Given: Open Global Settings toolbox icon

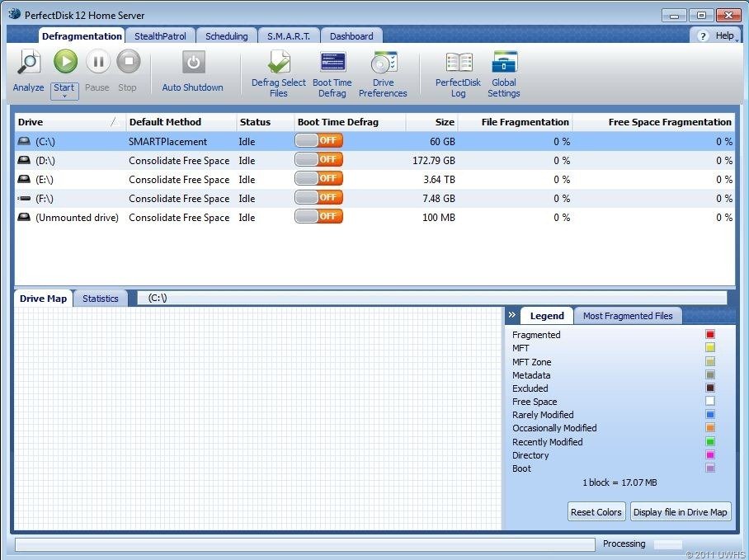Looking at the screenshot, I should pyautogui.click(x=505, y=62).
